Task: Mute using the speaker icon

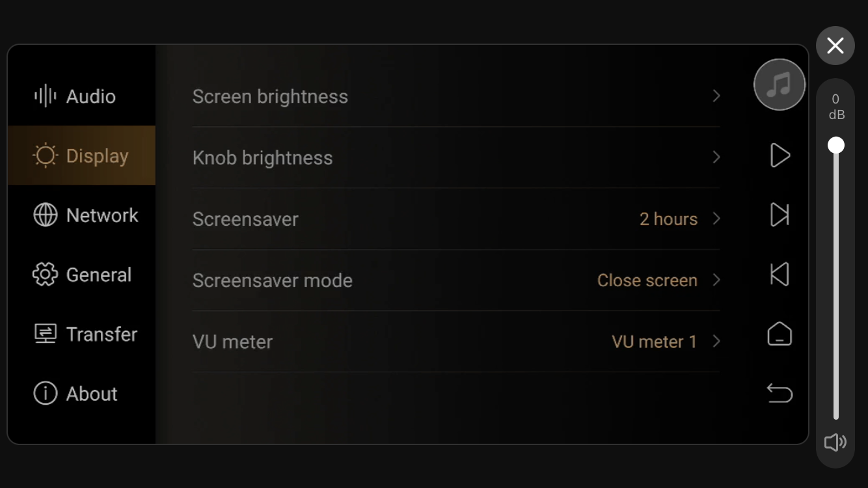Action: tap(835, 442)
